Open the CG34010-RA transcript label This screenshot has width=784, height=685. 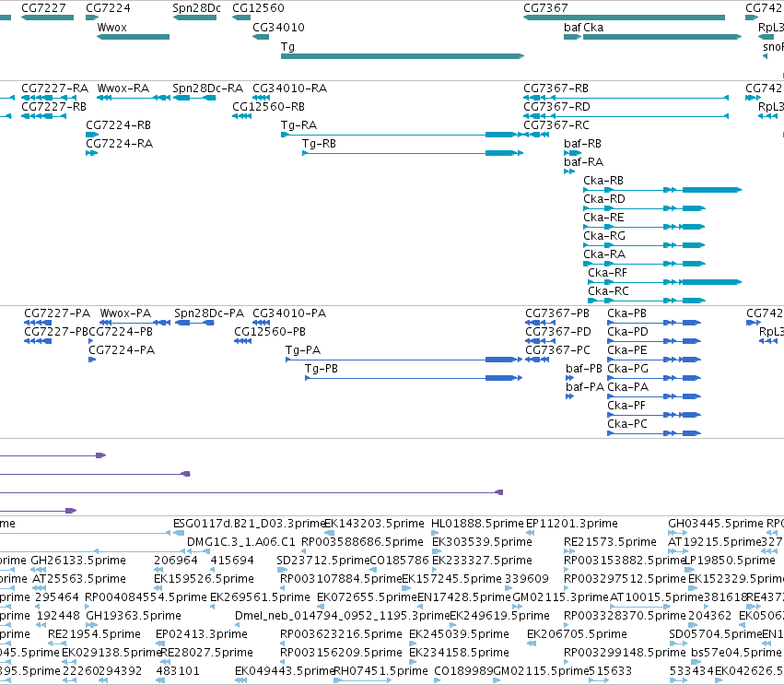point(290,89)
